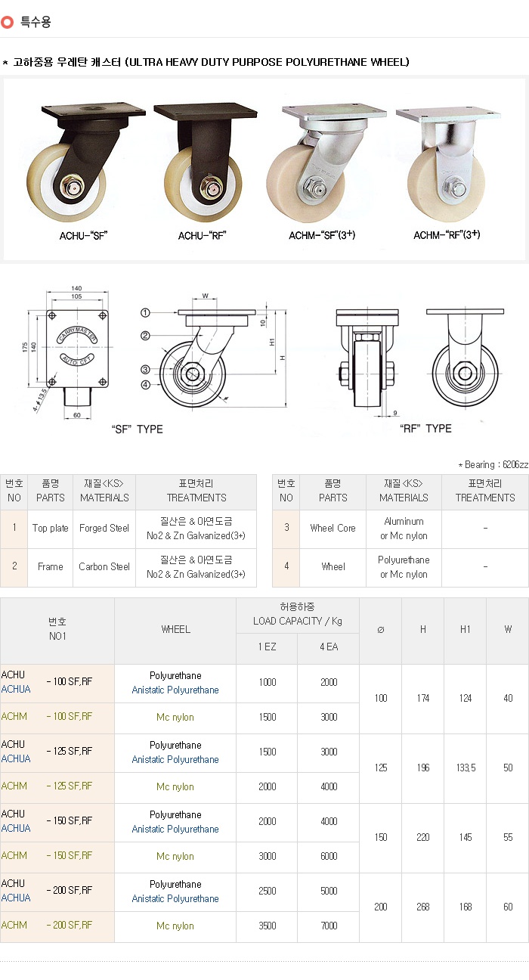Image resolution: width=529 pixels, height=980 pixels.
Task: Click the ACHU-"RF" caption
Action: click(x=203, y=235)
